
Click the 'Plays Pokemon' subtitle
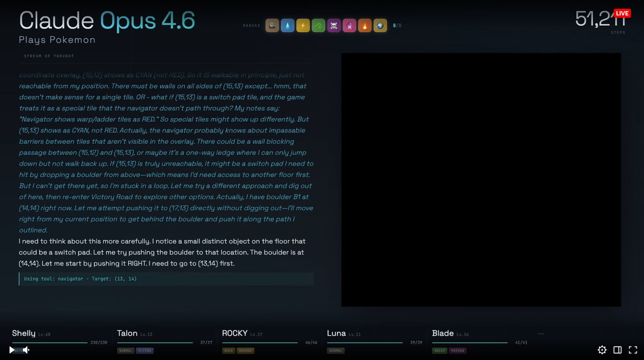coord(57,40)
